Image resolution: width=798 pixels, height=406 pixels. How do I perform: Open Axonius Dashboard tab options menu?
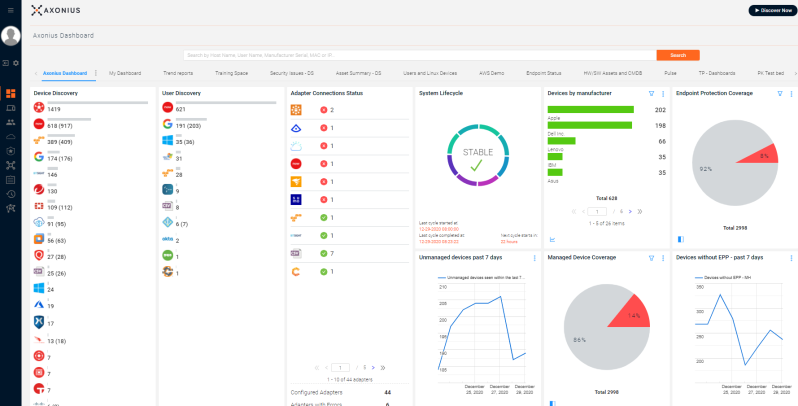point(95,73)
